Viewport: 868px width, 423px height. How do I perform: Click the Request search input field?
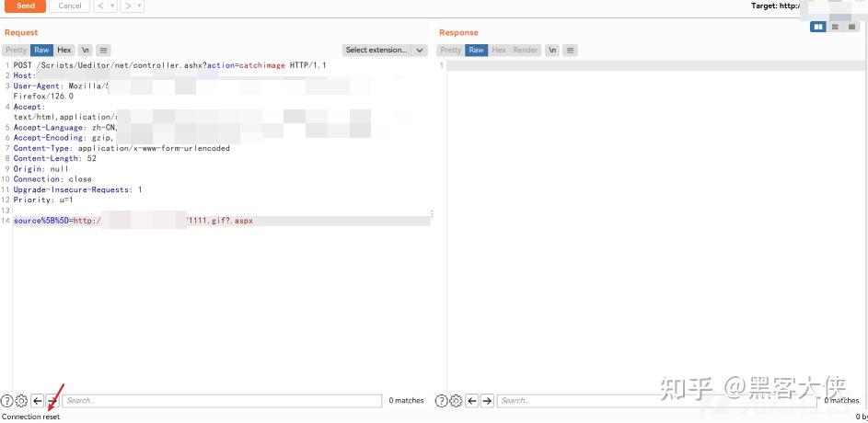(222, 401)
